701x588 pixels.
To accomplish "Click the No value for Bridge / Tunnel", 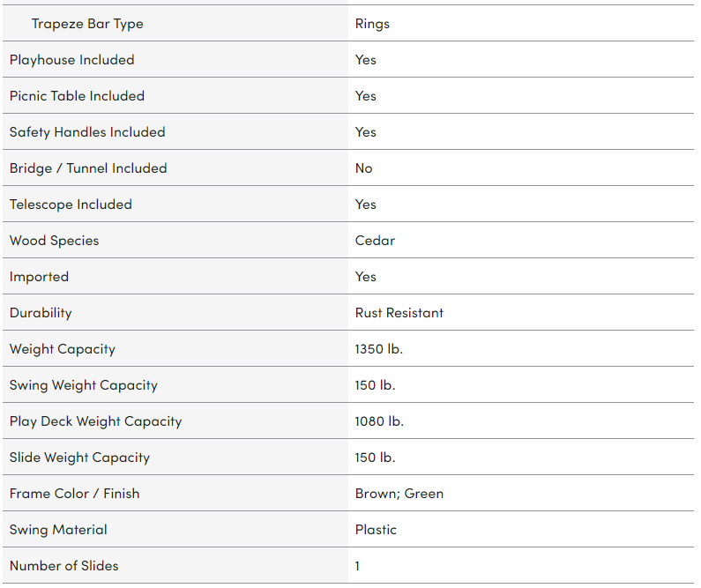I will point(364,168).
